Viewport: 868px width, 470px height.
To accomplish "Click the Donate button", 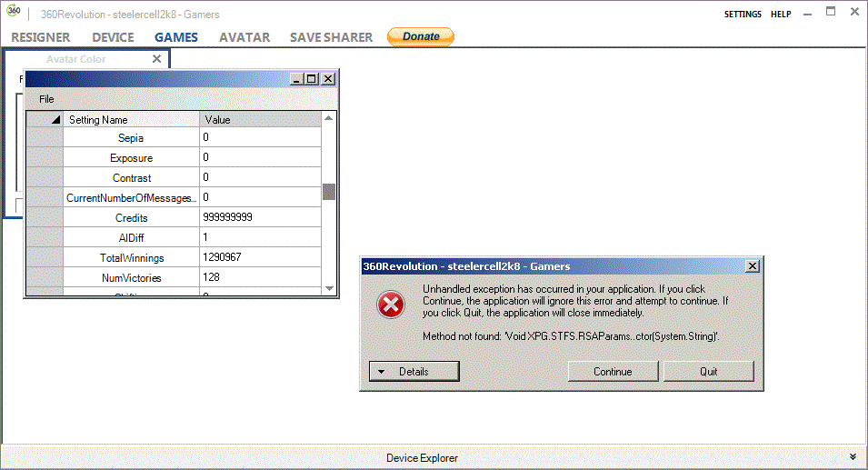I will [x=421, y=36].
